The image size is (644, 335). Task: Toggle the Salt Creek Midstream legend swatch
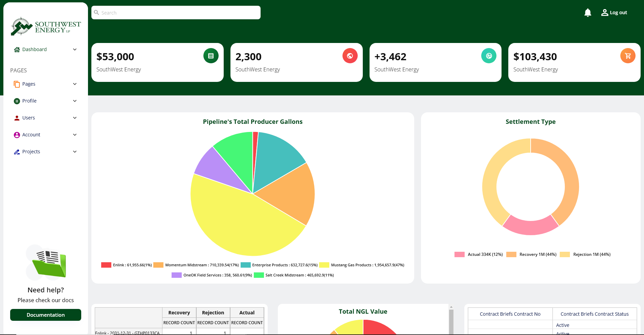[259, 275]
